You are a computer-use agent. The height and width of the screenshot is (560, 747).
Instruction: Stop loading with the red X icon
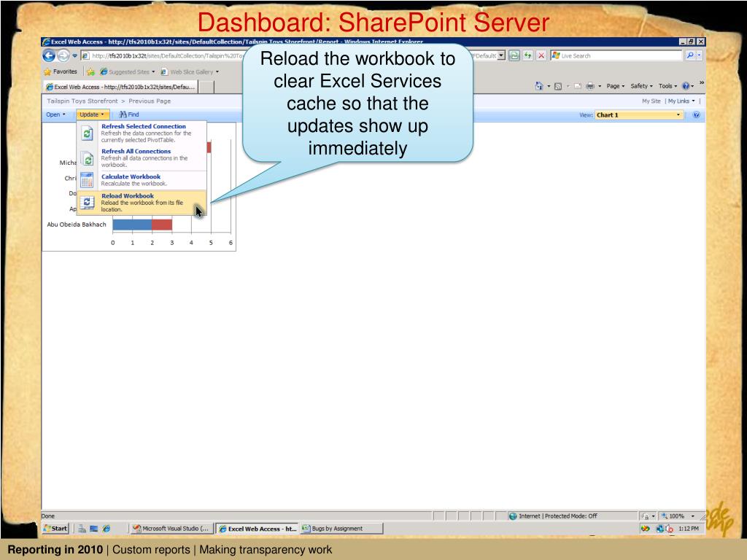click(541, 55)
